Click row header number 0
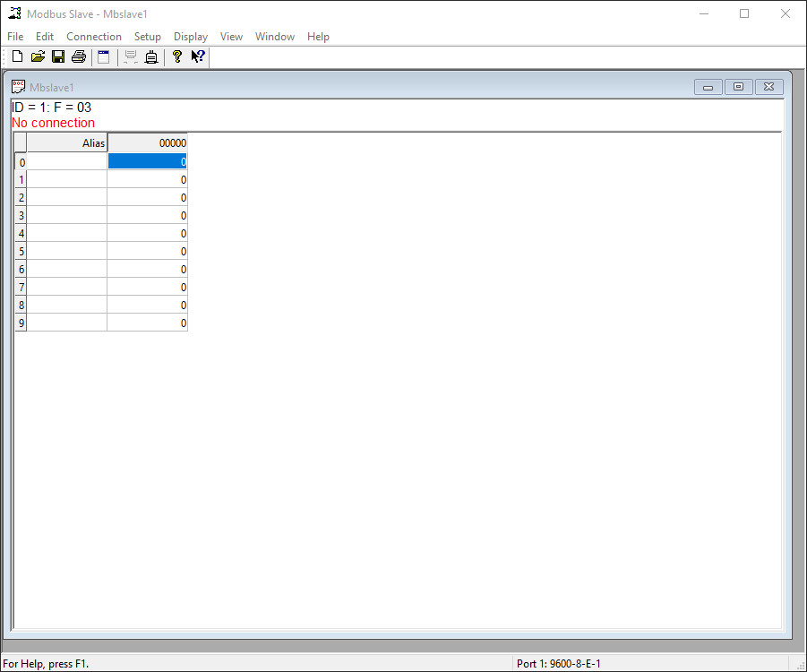This screenshot has width=807, height=672. point(21,162)
